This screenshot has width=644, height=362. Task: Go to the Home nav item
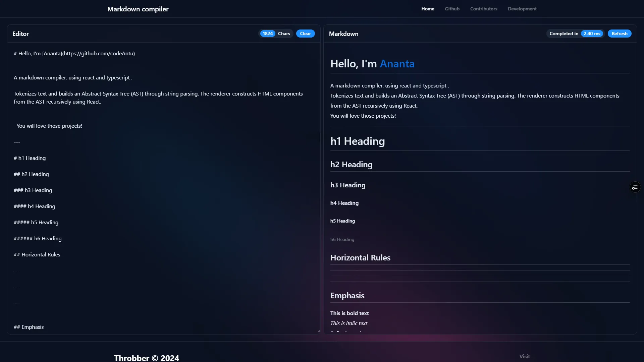428,9
